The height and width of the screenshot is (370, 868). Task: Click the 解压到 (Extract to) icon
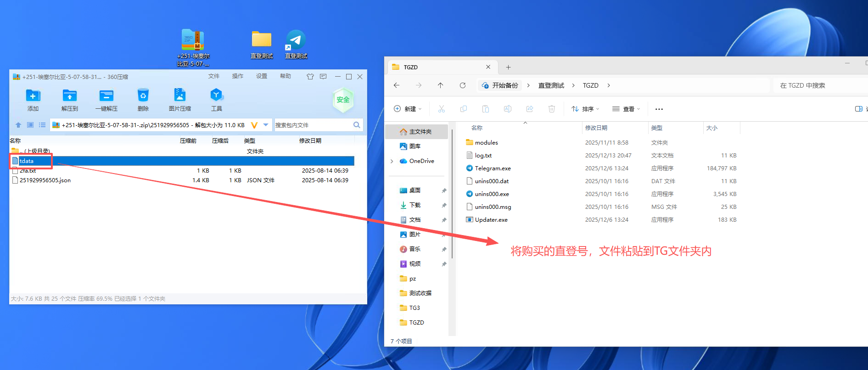(69, 96)
